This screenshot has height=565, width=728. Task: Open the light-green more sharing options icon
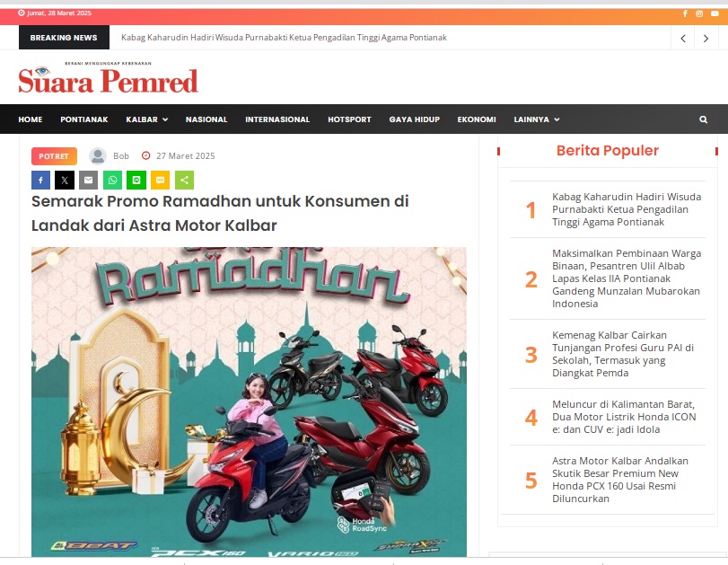[x=184, y=181]
